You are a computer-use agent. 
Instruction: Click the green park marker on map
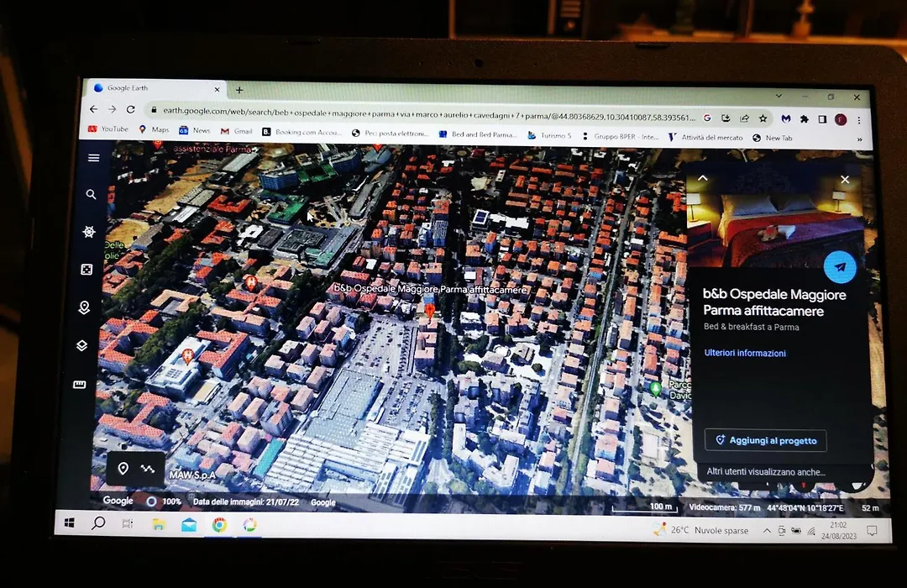coord(655,388)
